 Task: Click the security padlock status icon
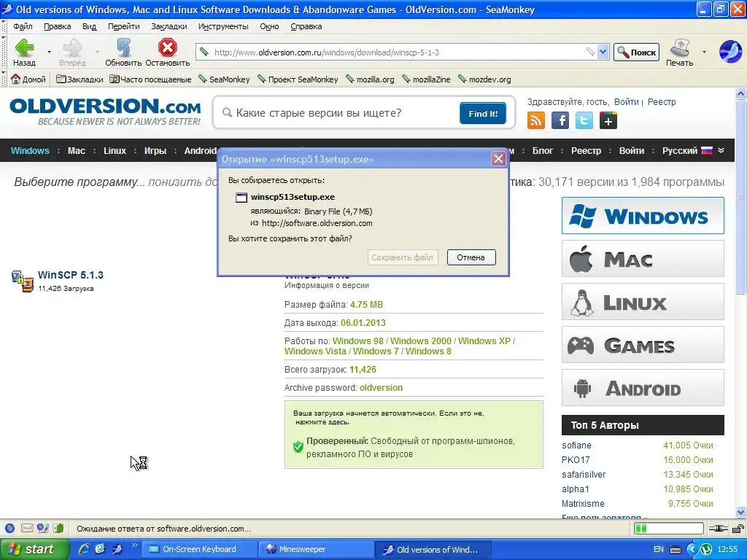(x=738, y=528)
